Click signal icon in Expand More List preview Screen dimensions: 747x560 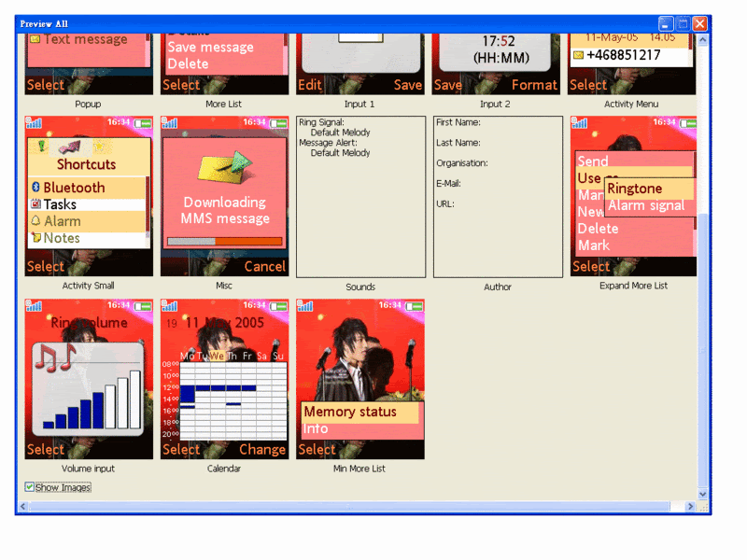[x=579, y=123]
